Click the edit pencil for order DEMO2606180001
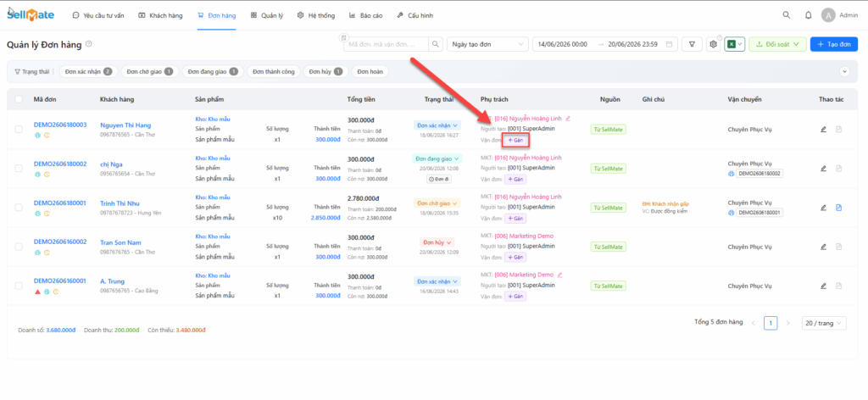The width and height of the screenshot is (868, 400). (x=823, y=208)
